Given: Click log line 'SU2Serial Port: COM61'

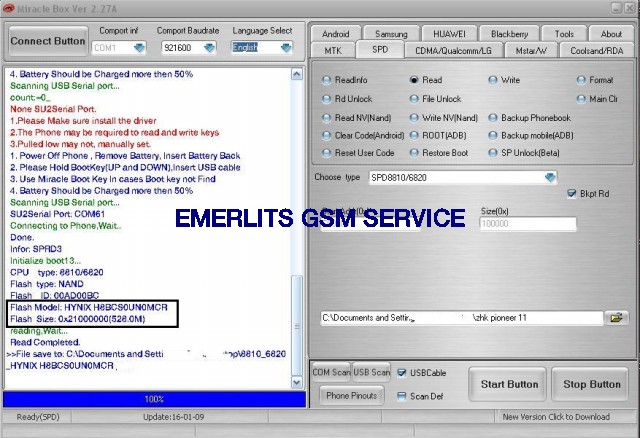Looking at the screenshot, I should pyautogui.click(x=57, y=214).
